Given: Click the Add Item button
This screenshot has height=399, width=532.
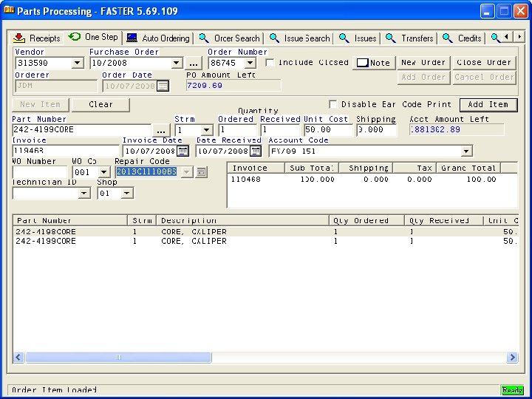Looking at the screenshot, I should pos(488,104).
